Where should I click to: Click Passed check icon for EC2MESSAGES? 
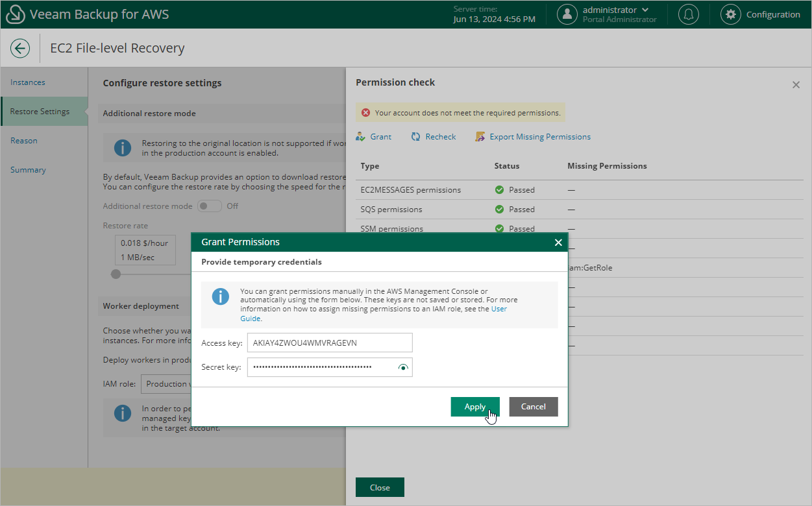tap(499, 190)
